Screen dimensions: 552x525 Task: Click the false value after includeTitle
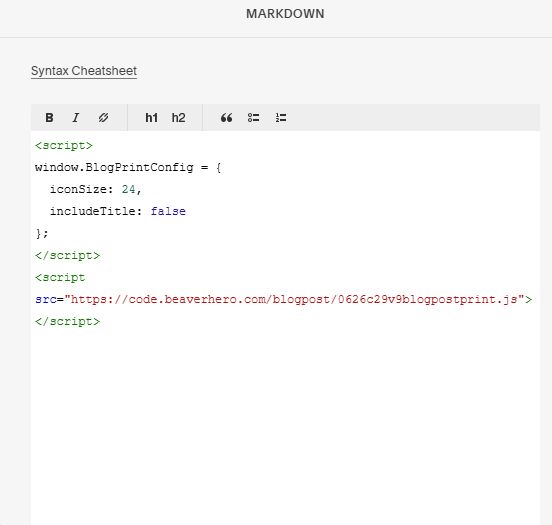[x=168, y=211]
